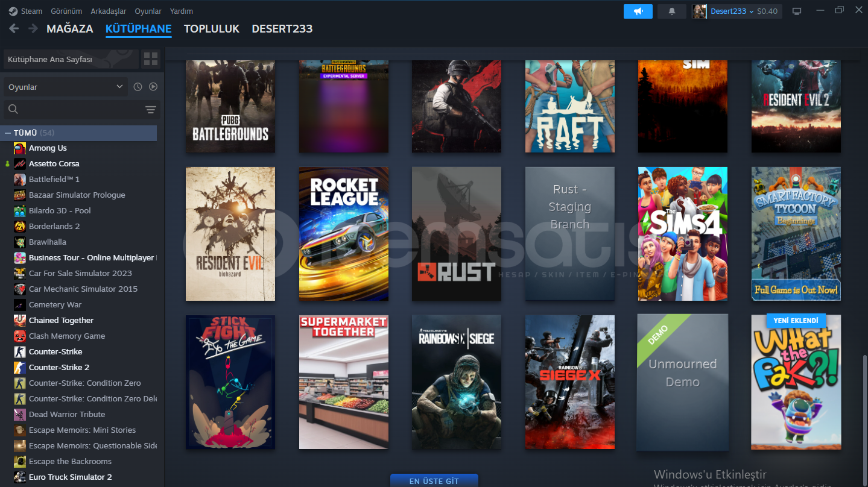Click the Euro Truck Simulator 2 icon

[x=20, y=477]
